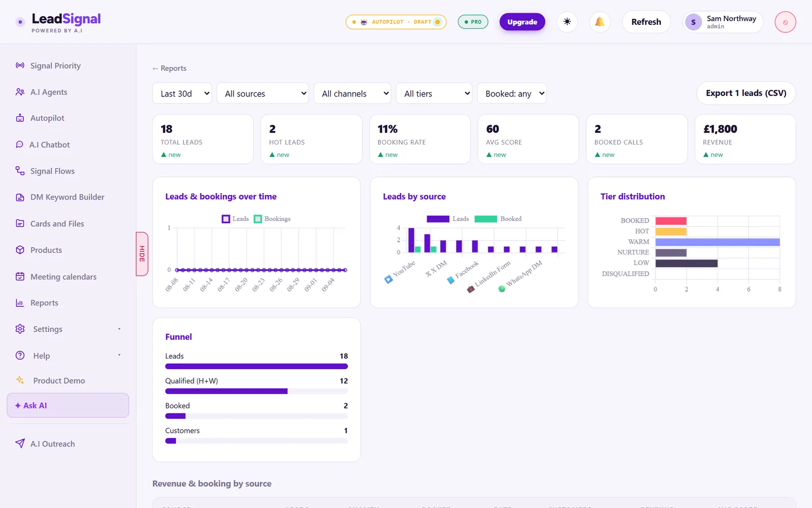This screenshot has height=508, width=812.
Task: Open the All tiers dropdown
Action: click(x=434, y=93)
